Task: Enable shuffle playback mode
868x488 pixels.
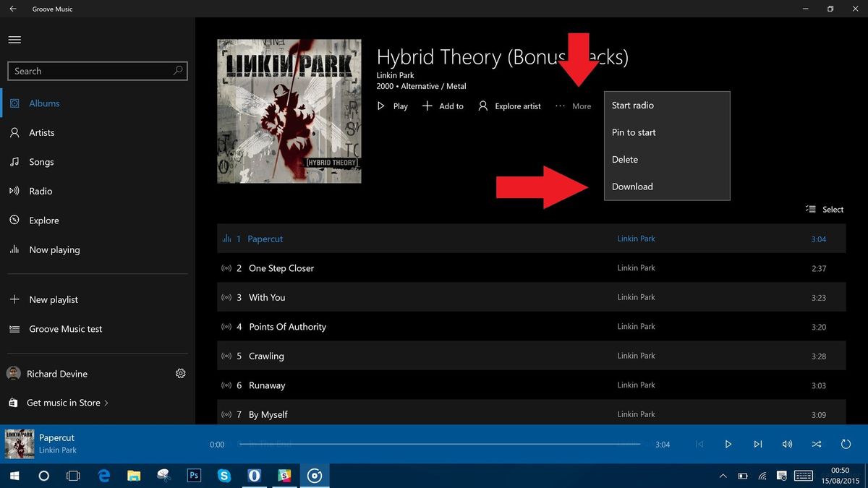Action: tap(816, 444)
